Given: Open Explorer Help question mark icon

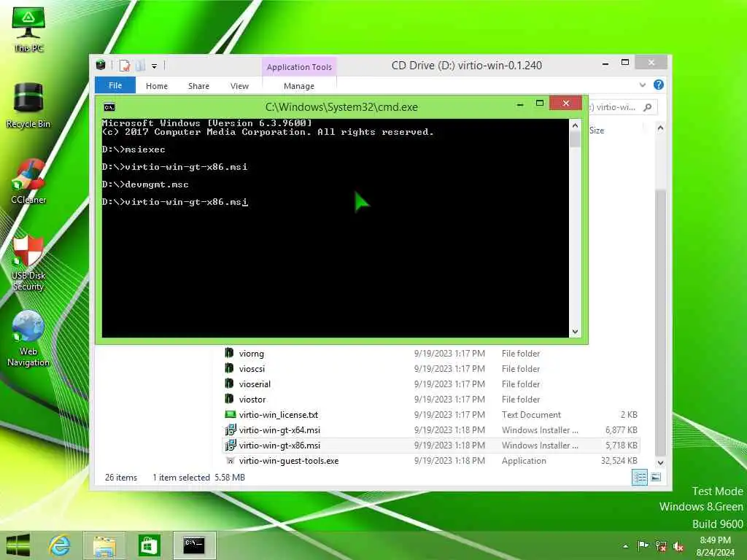Looking at the screenshot, I should (x=659, y=85).
